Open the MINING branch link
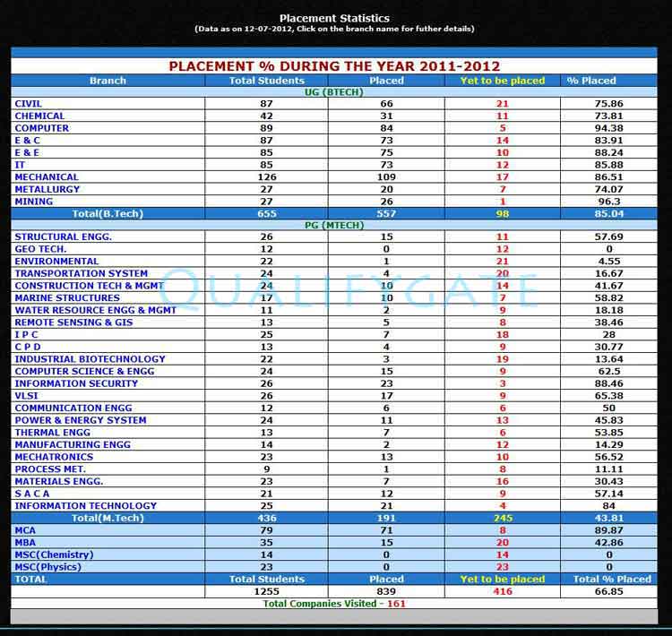672x636 pixels. (x=33, y=202)
